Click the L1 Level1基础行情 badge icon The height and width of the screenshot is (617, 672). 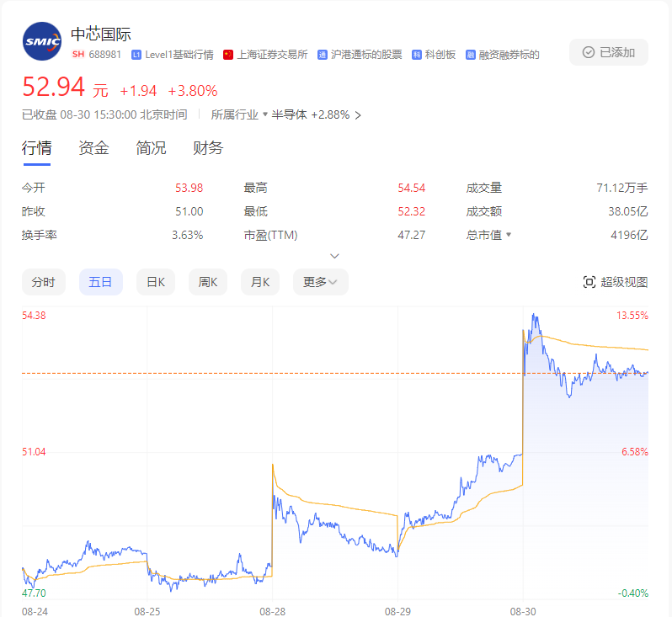tap(136, 55)
